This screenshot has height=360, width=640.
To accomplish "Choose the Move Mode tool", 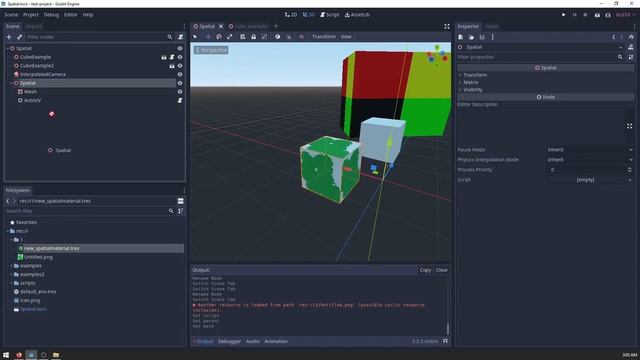I will [x=208, y=37].
